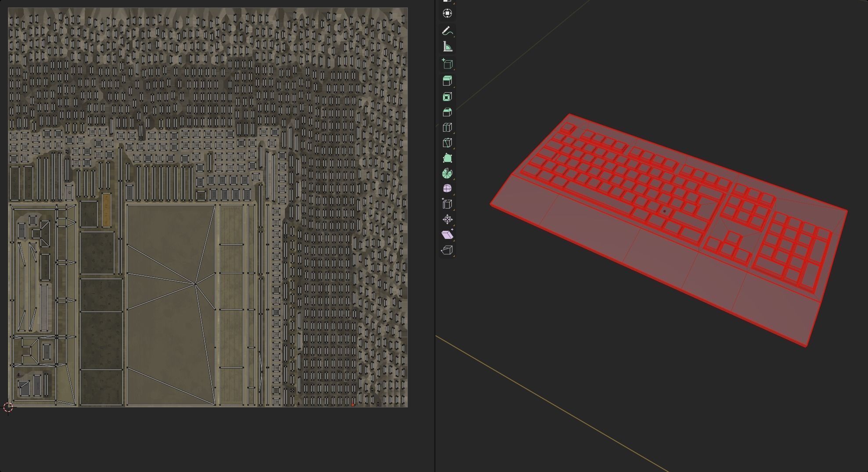Select the Poly Build tool

[x=447, y=158]
